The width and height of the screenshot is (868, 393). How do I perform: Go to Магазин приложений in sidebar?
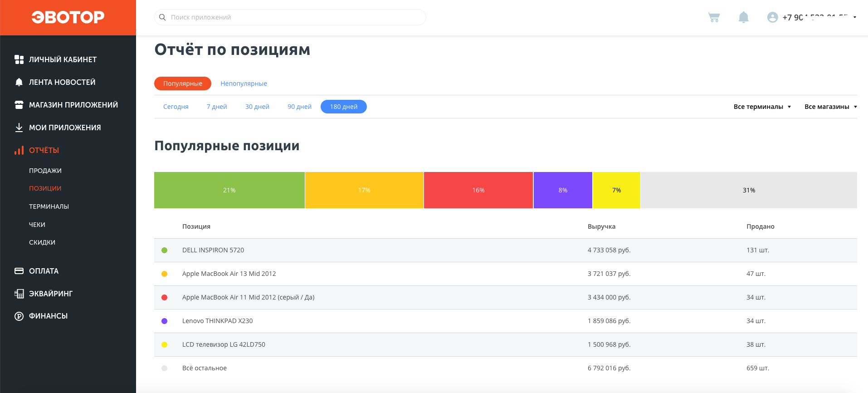(x=73, y=105)
